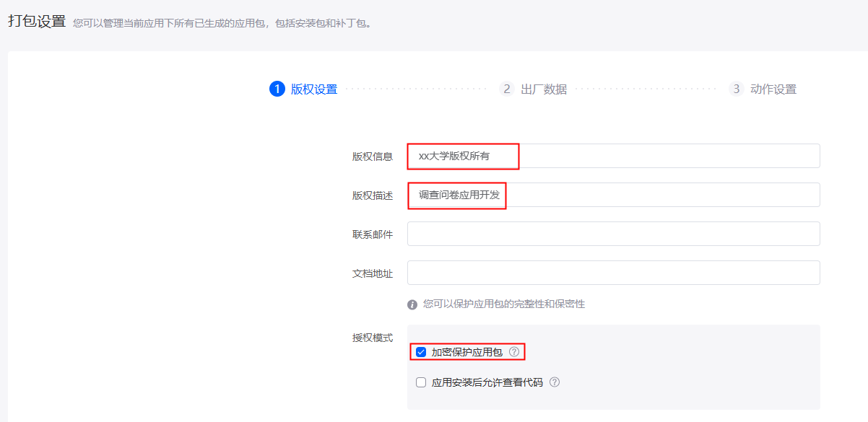Click the step 3 number circle
The height and width of the screenshot is (422, 868).
(737, 89)
